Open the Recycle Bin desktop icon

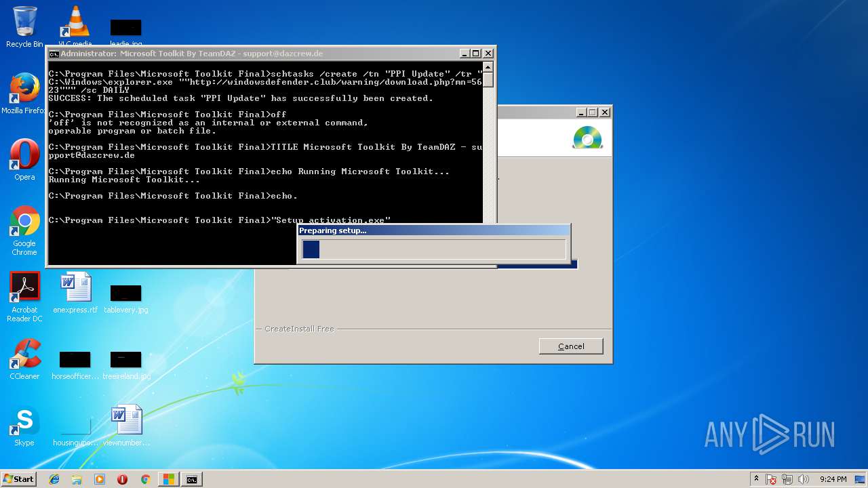pyautogui.click(x=24, y=27)
